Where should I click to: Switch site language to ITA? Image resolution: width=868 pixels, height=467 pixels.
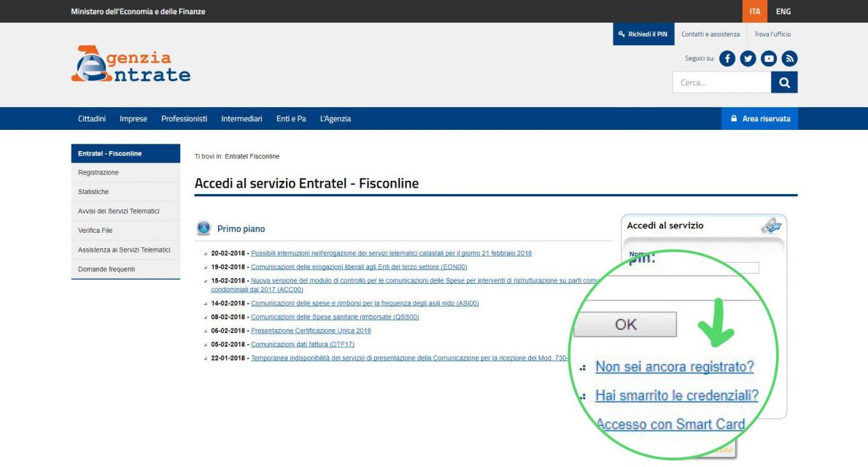(x=754, y=11)
